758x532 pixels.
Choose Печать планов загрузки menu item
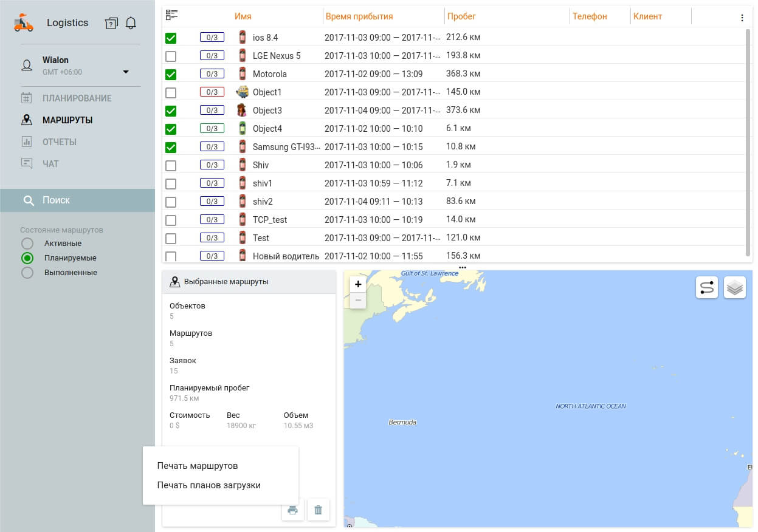click(208, 485)
